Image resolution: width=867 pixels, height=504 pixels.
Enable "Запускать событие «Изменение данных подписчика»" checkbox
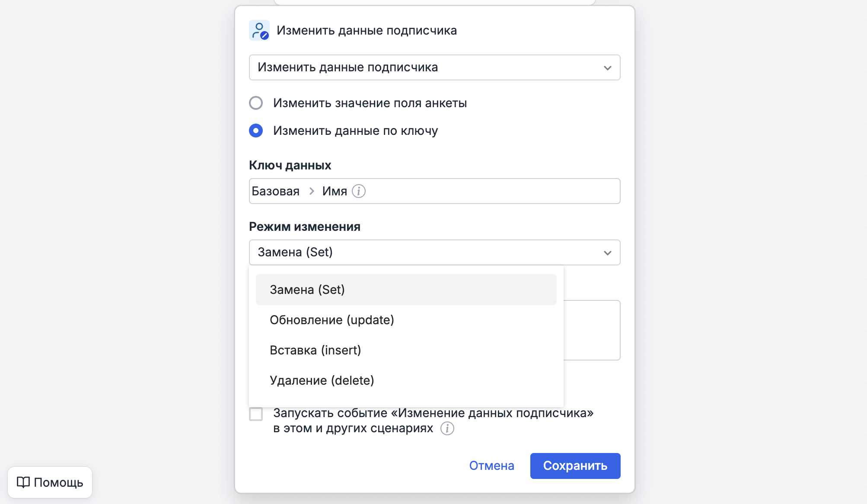(256, 415)
